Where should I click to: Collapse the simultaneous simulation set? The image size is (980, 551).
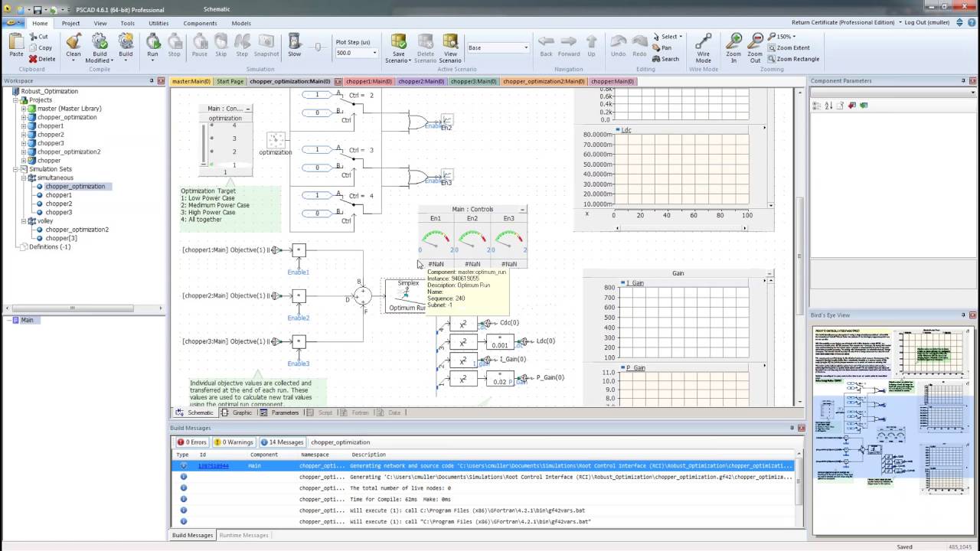coord(24,178)
